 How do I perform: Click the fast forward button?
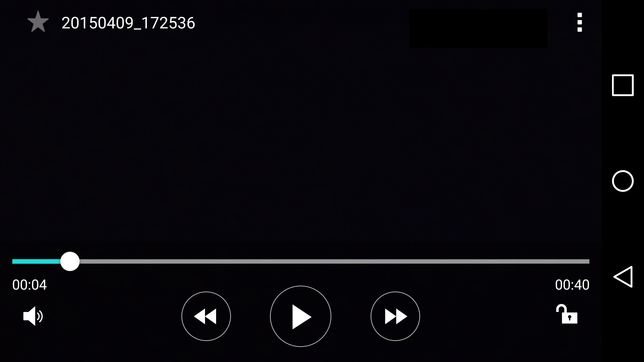(x=395, y=316)
